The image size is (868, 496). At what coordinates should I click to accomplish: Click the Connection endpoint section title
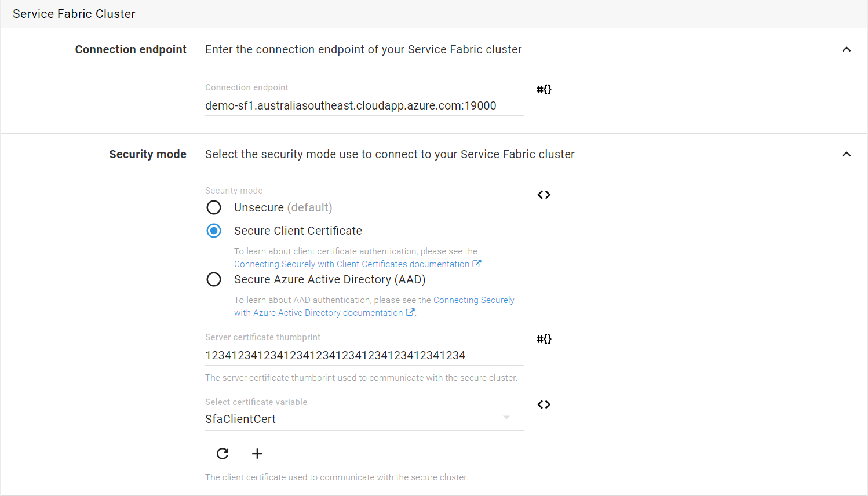[x=130, y=49]
